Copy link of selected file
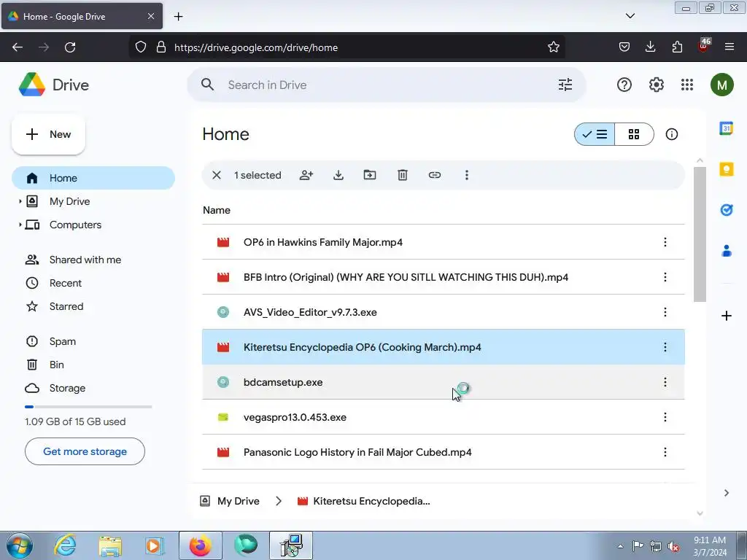The height and width of the screenshot is (560, 747). [x=435, y=175]
